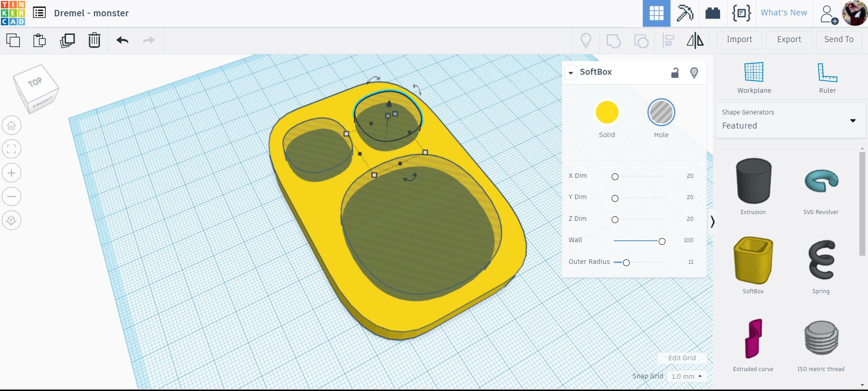
Task: Group the selected shapes
Action: [x=613, y=41]
